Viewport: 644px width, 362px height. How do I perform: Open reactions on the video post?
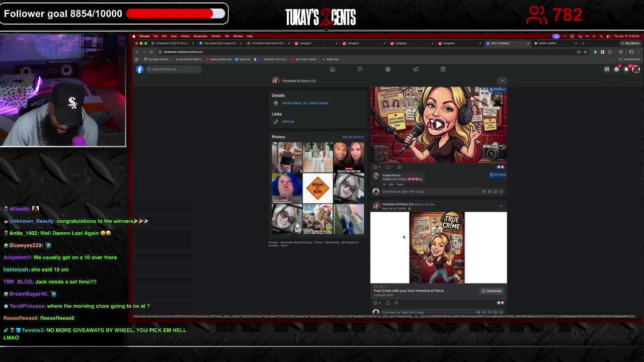coord(500,167)
